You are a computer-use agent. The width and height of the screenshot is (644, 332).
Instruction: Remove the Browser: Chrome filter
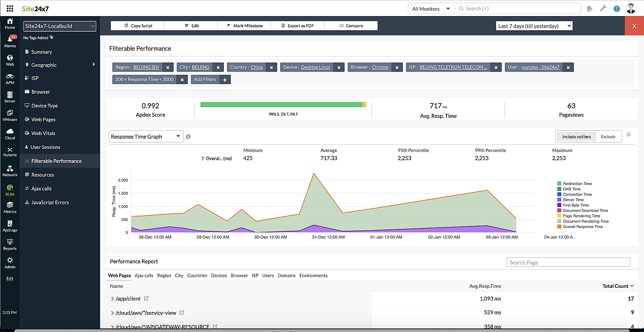[397, 67]
